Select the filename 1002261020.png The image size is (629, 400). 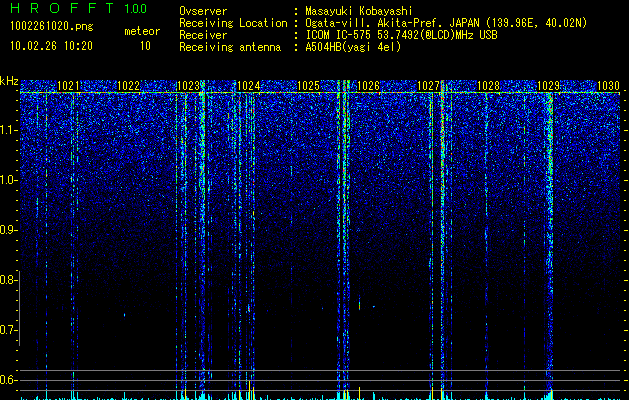click(x=52, y=26)
